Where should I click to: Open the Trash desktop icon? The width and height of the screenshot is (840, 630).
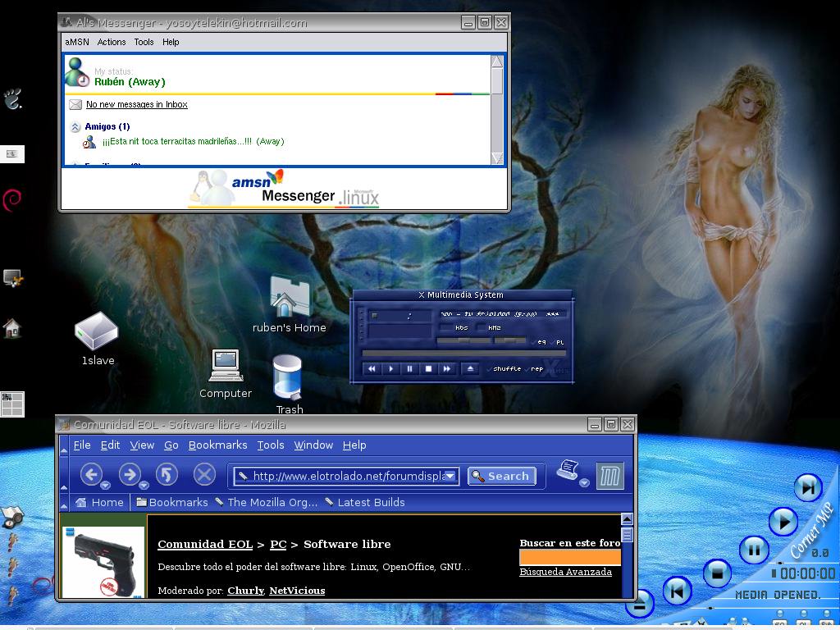tap(287, 378)
